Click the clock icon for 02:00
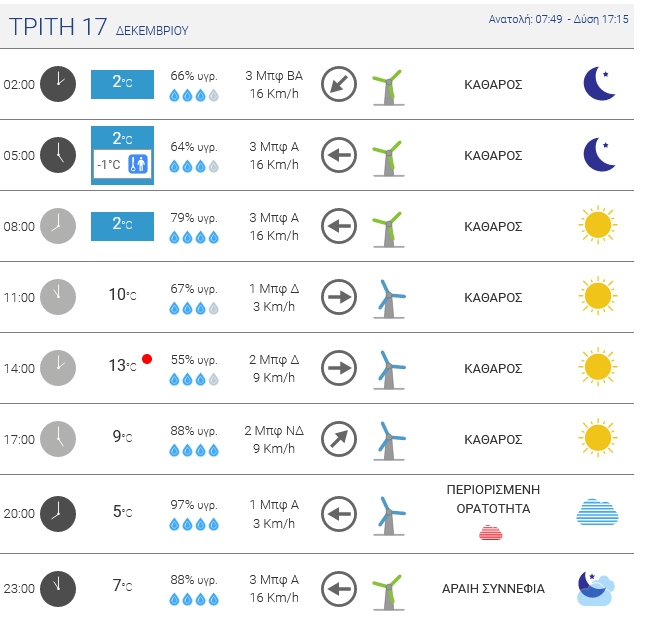The height and width of the screenshot is (620, 646). click(x=58, y=84)
